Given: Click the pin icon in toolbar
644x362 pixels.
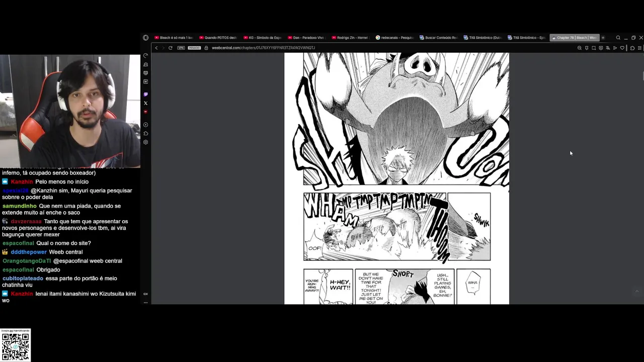Looking at the screenshot, I should coord(587,48).
